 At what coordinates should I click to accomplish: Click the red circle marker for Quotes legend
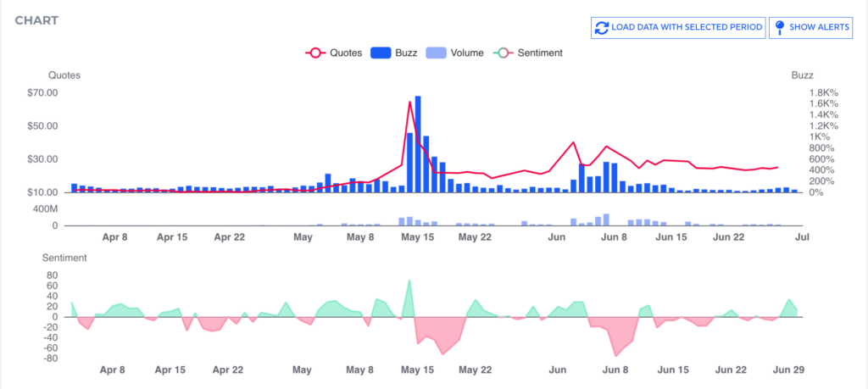(x=314, y=53)
